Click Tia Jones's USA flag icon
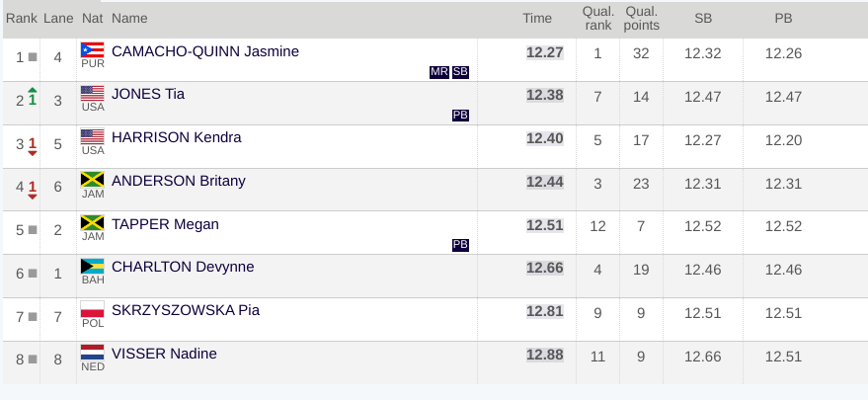 click(93, 93)
